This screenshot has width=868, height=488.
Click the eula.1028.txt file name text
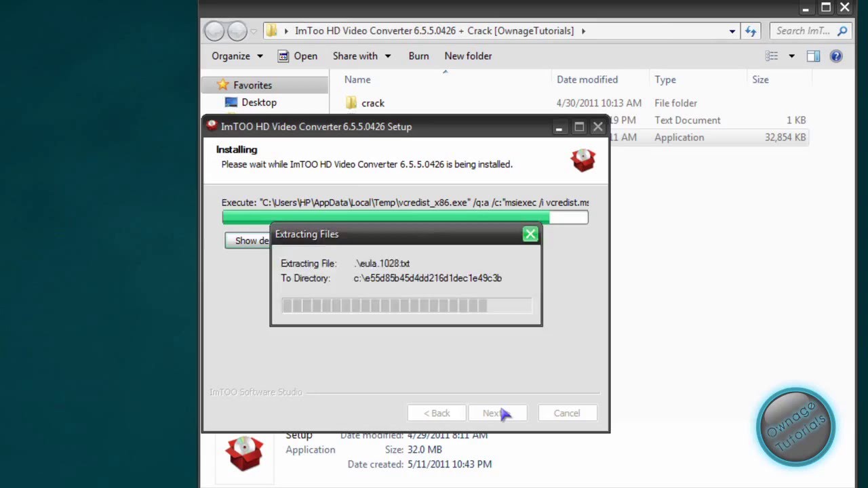click(x=382, y=263)
